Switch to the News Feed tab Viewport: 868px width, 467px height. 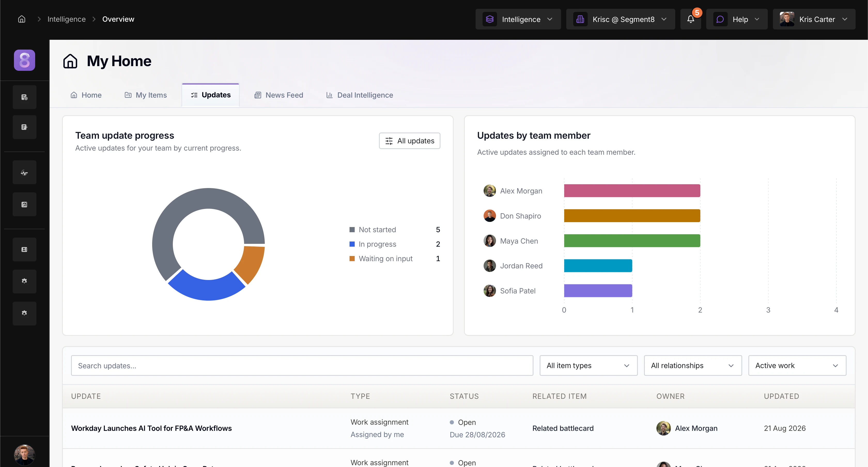[x=279, y=95]
